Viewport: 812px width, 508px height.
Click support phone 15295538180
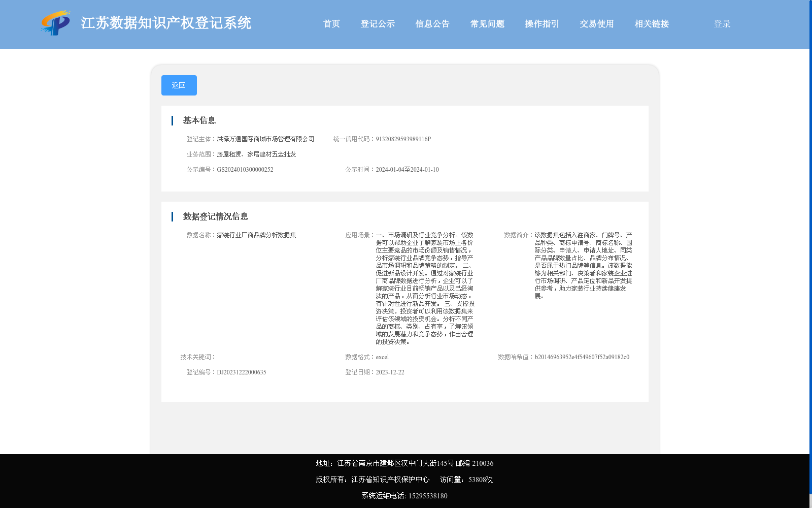coord(428,496)
